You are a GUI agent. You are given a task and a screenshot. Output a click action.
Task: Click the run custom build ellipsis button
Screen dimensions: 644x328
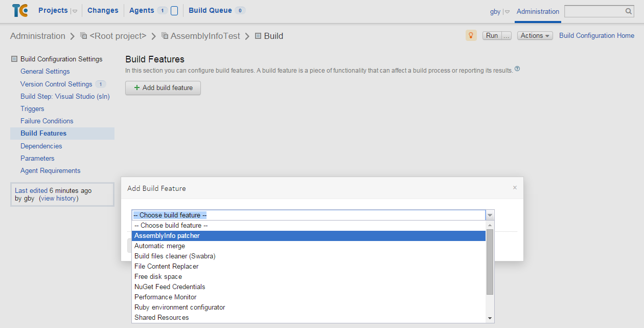point(506,36)
